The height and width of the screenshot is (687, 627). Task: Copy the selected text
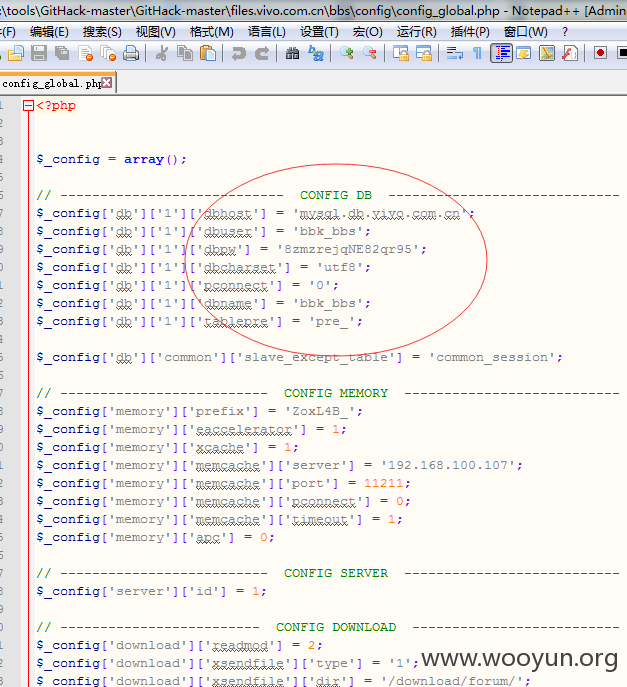tap(185, 53)
